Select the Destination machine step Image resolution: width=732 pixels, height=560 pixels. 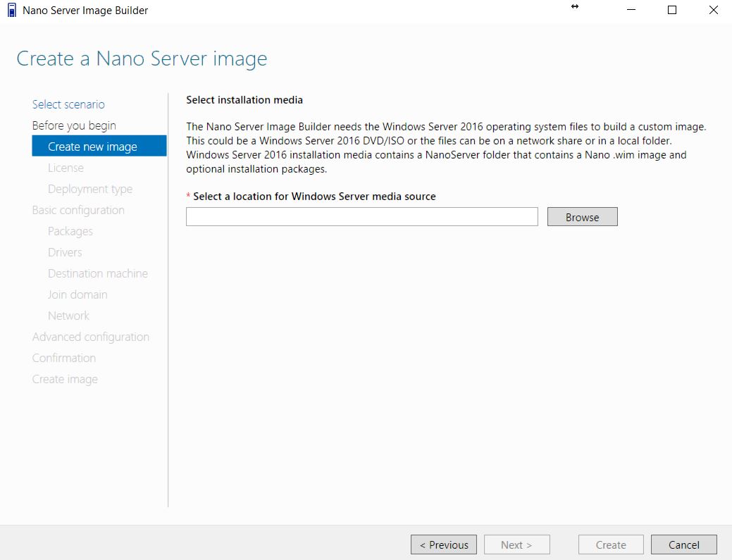coord(97,273)
